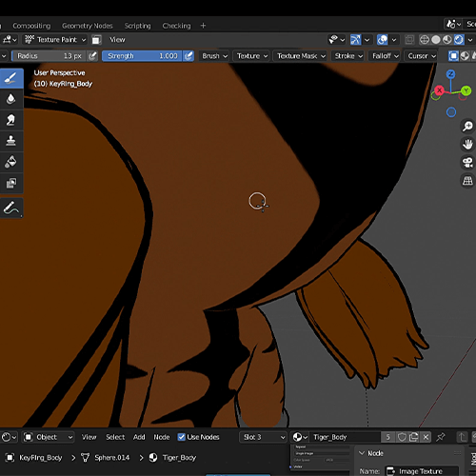Toggle the Use Nodes checkbox
This screenshot has height=476, width=476.
coord(181,437)
